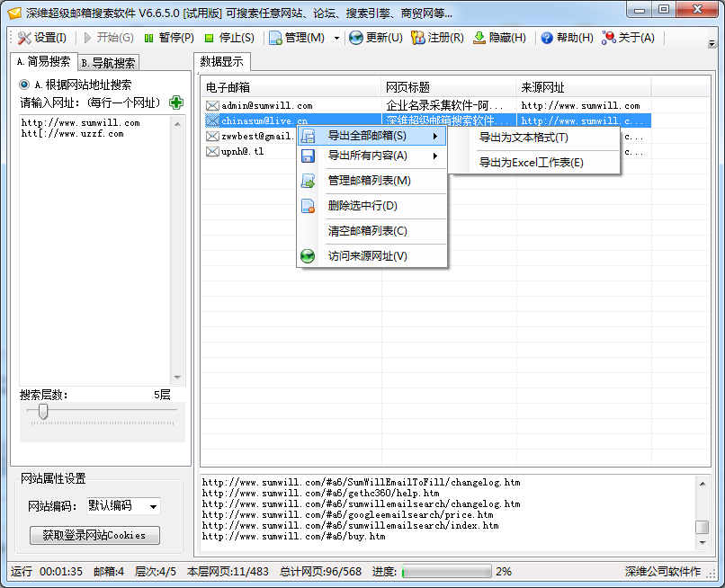Click the 开始(G) start button
This screenshot has height=588, width=725.
[x=109, y=38]
